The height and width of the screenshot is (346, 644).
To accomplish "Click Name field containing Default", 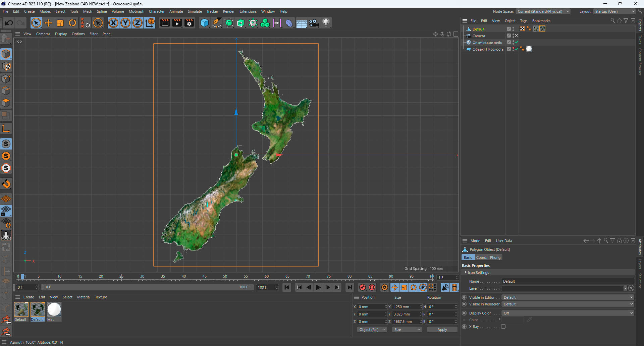I will pos(567,281).
